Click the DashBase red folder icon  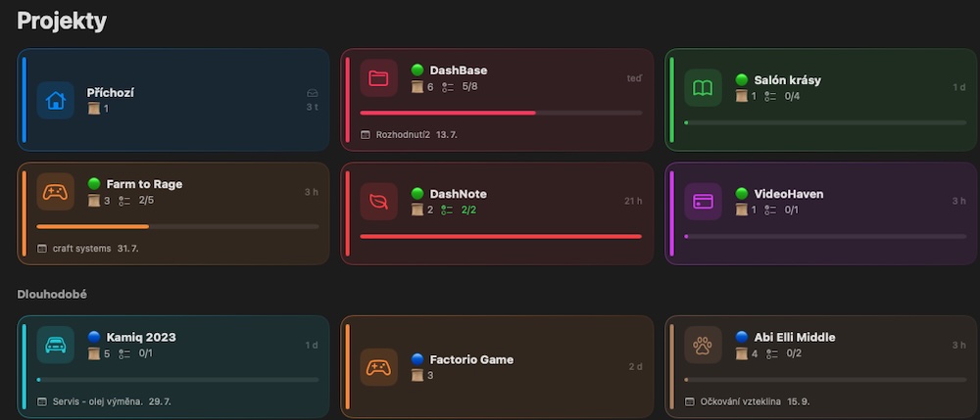[378, 78]
